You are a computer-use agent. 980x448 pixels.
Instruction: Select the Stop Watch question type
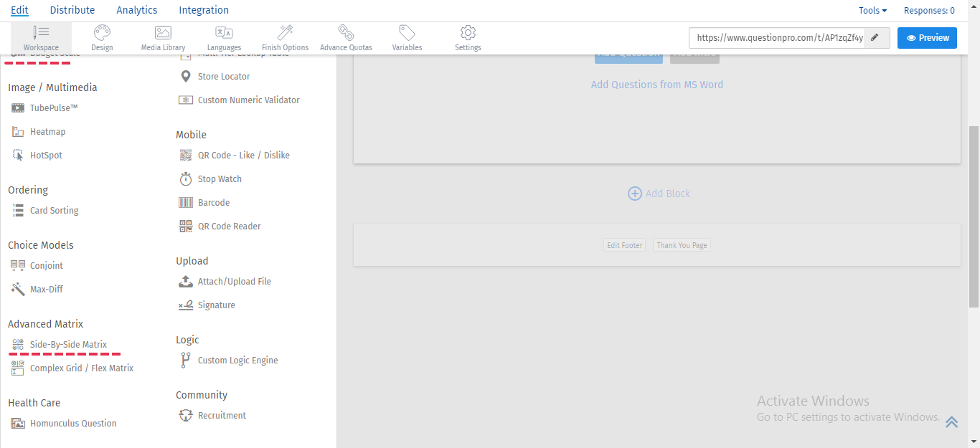[x=219, y=179]
